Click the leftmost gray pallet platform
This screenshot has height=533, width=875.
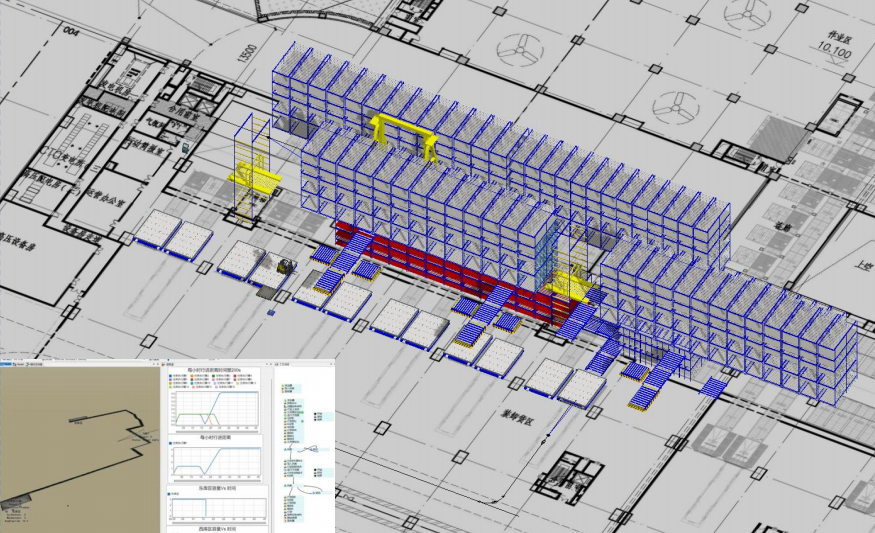(x=154, y=229)
